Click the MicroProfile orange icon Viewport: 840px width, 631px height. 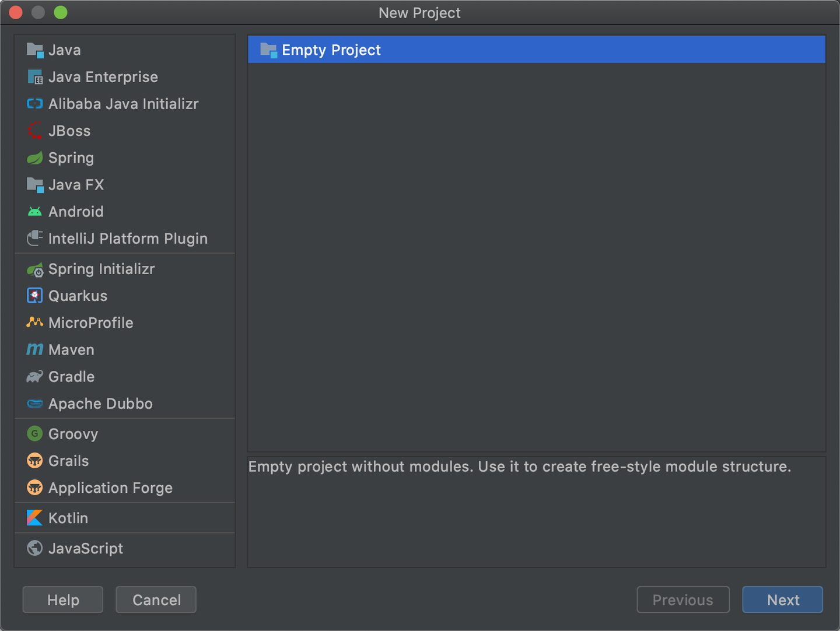click(x=35, y=322)
